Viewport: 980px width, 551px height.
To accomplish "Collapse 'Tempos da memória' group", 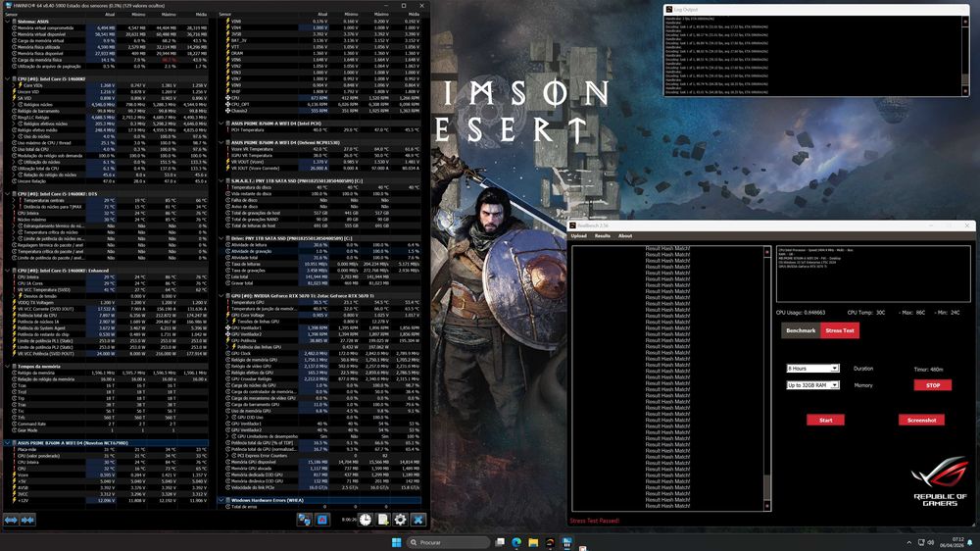I will click(8, 367).
